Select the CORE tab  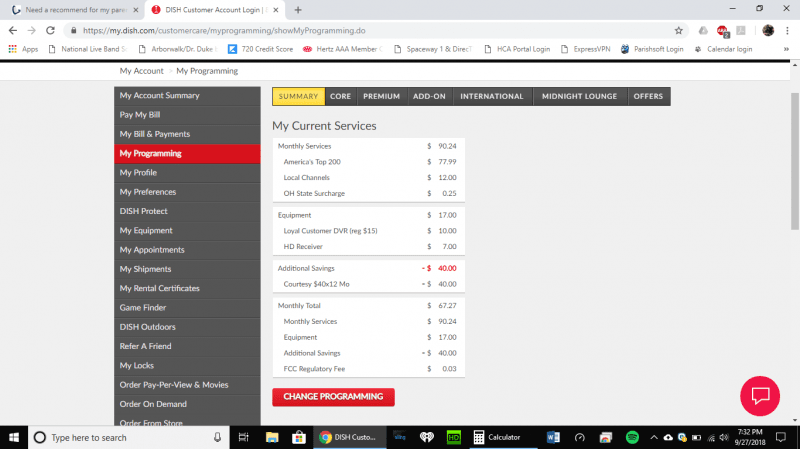coord(340,96)
